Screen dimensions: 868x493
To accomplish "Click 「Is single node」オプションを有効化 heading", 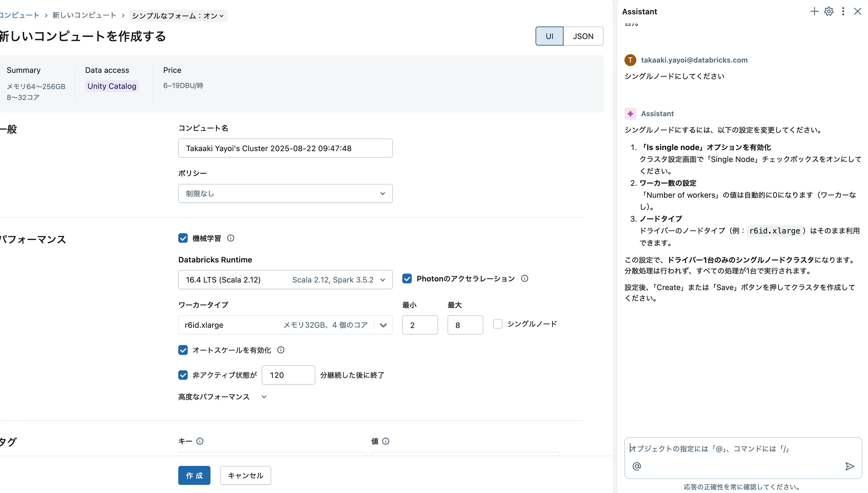I will tap(705, 147).
